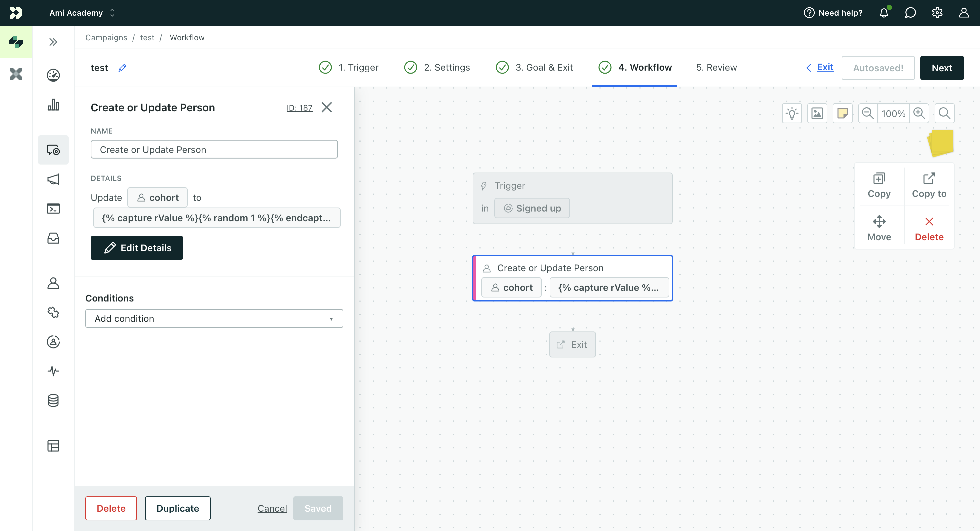Click the zoom percentage input field
Viewport: 980px width, 531px height.
click(x=894, y=112)
